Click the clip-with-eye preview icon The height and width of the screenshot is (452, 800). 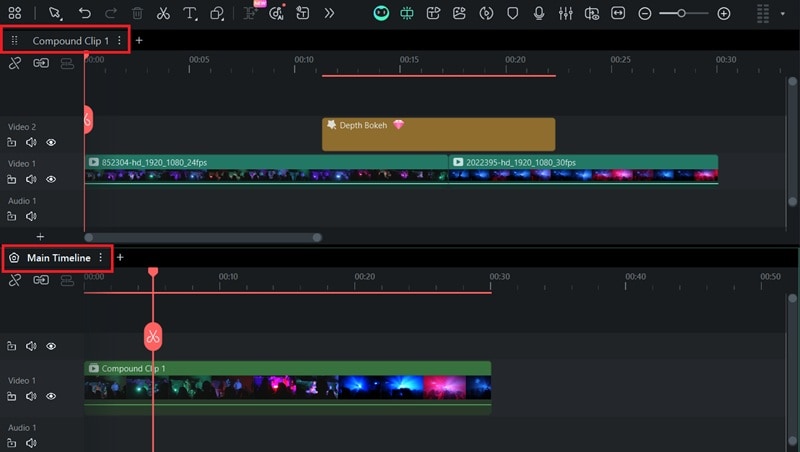pyautogui.click(x=592, y=13)
